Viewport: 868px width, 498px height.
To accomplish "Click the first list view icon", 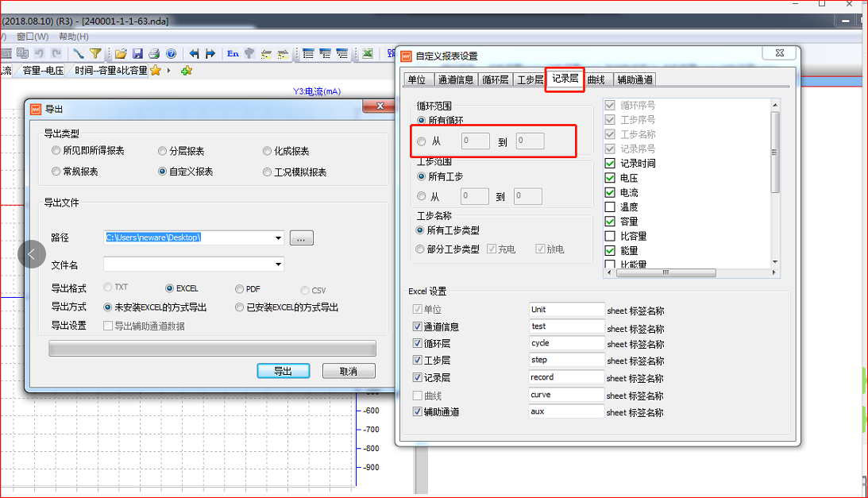I will [308, 53].
